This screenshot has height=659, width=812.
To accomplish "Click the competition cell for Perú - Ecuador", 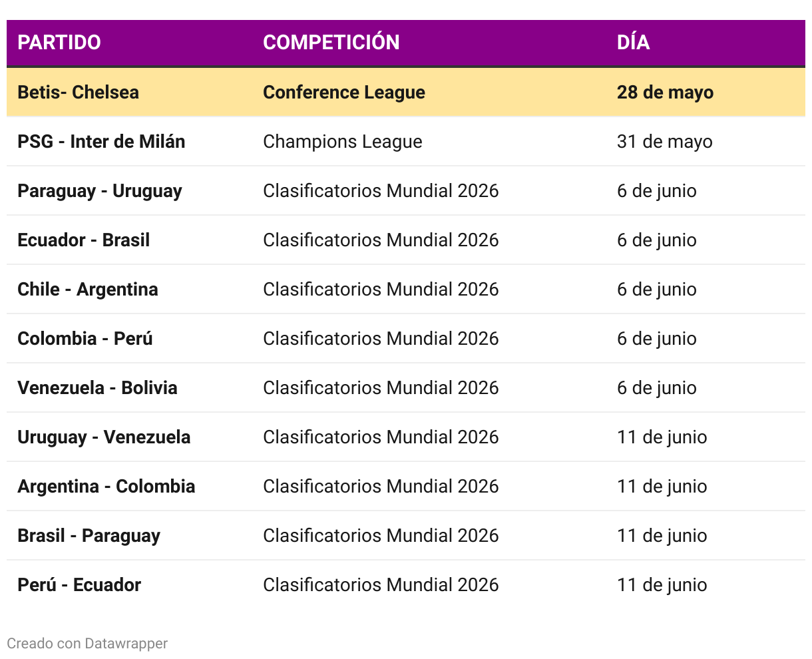I will point(381,585).
